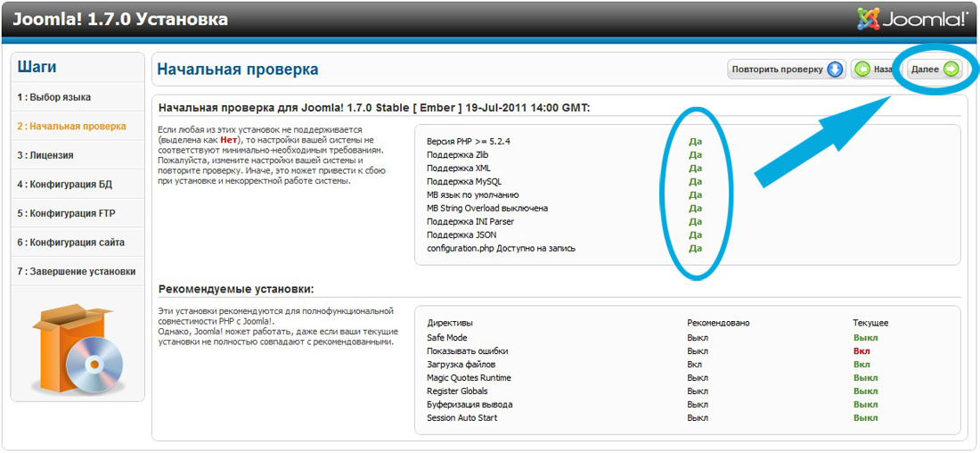This screenshot has width=980, height=453.
Task: Select step 1 Выбор языка
Action: 53,97
